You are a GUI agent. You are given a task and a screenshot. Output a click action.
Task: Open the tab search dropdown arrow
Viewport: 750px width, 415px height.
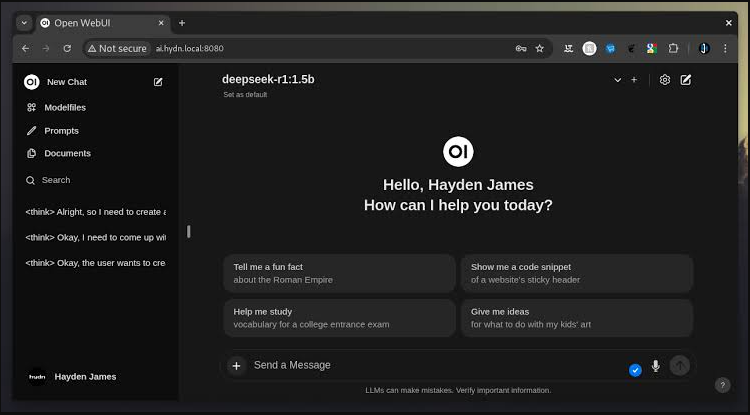[x=24, y=22]
